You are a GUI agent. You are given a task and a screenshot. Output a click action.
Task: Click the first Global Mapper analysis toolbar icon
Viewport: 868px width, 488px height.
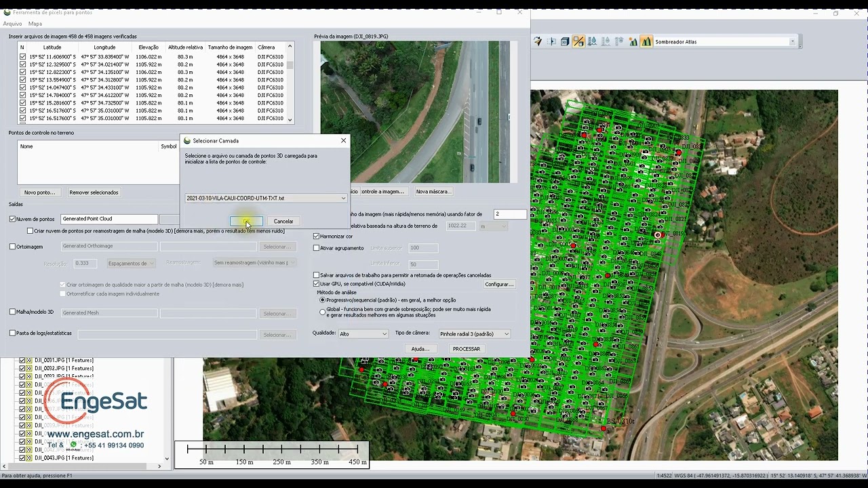pyautogui.click(x=538, y=41)
